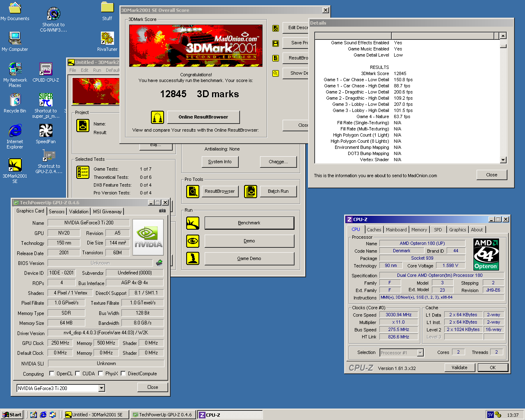Click the SV language indicator in tray

coord(490,415)
